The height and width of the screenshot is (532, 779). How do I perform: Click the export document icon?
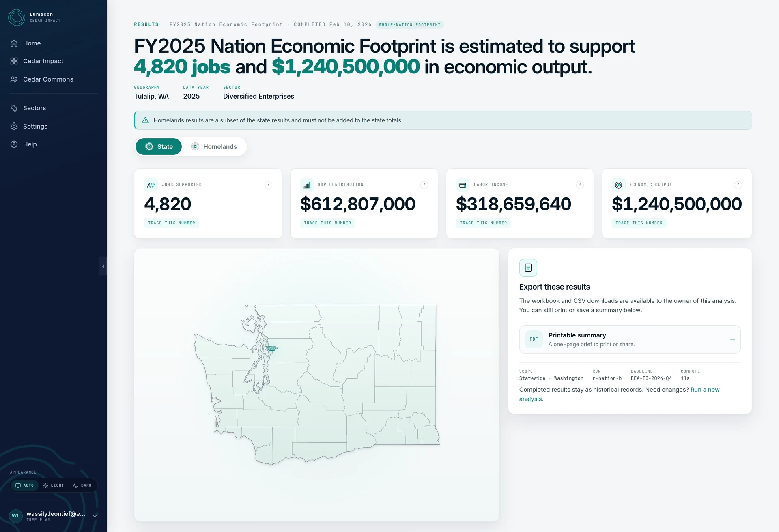click(x=528, y=268)
